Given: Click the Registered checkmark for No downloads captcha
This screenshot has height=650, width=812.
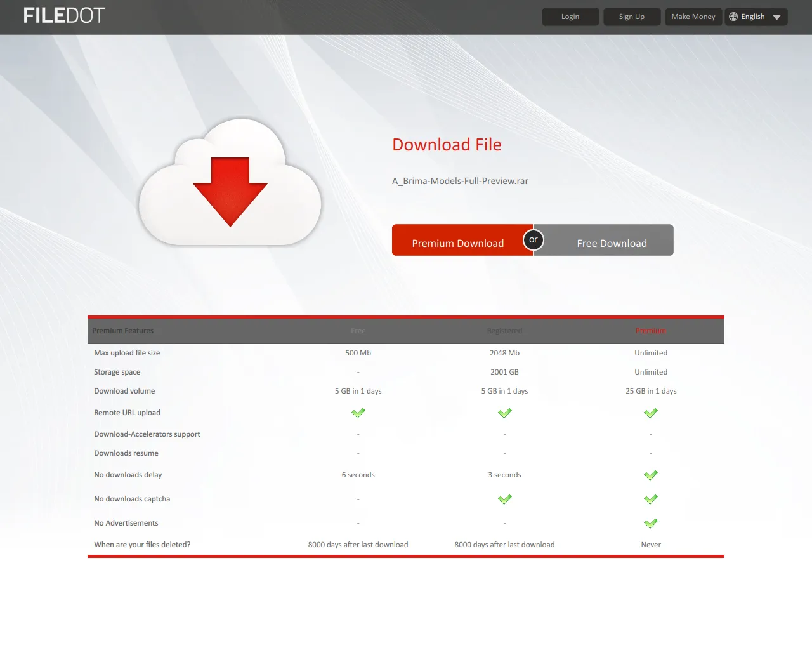Looking at the screenshot, I should tap(504, 499).
